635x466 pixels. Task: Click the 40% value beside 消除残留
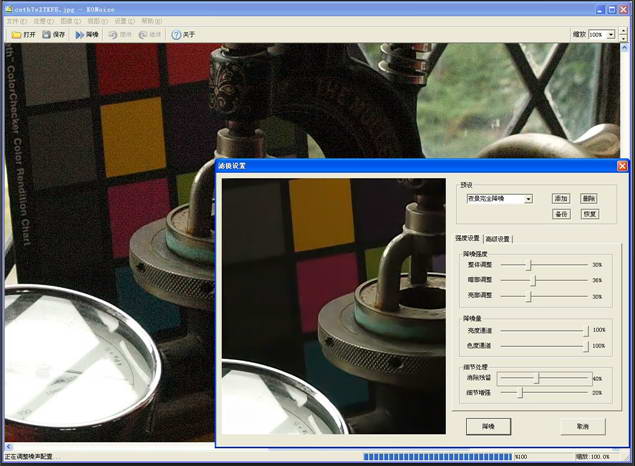[x=597, y=379]
